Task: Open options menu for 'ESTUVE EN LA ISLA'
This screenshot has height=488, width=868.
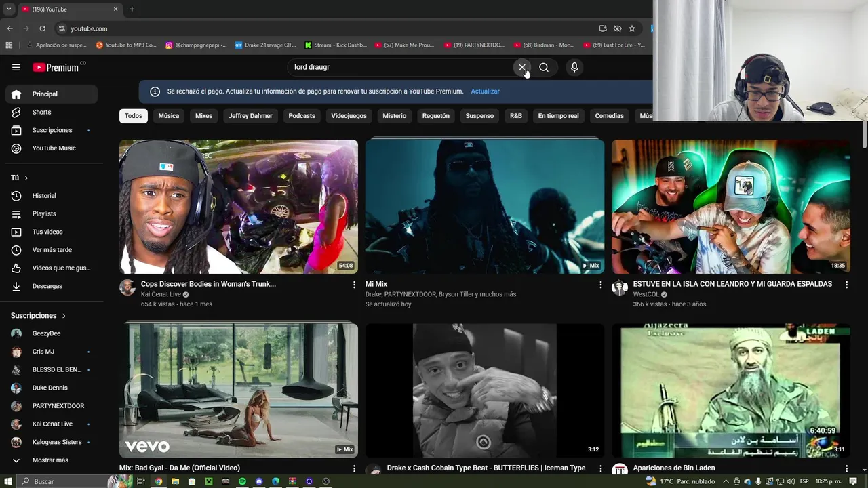Action: pos(846,285)
